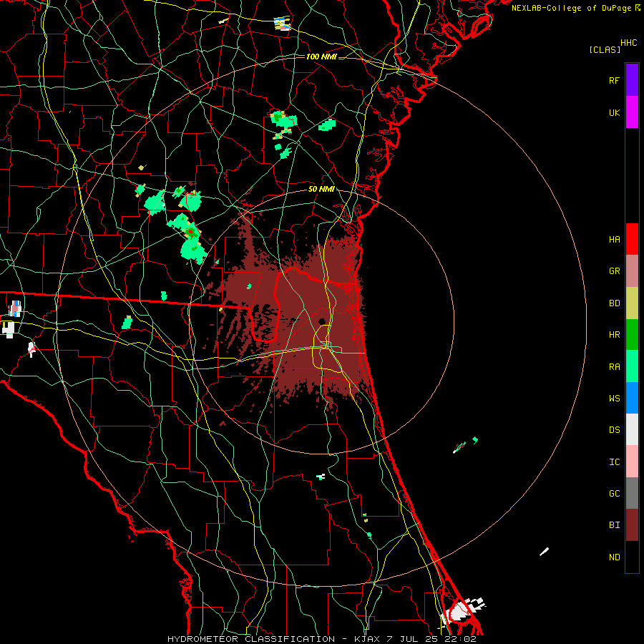644x644 pixels.
Task: Click the HR legend label
Action: coord(614,335)
